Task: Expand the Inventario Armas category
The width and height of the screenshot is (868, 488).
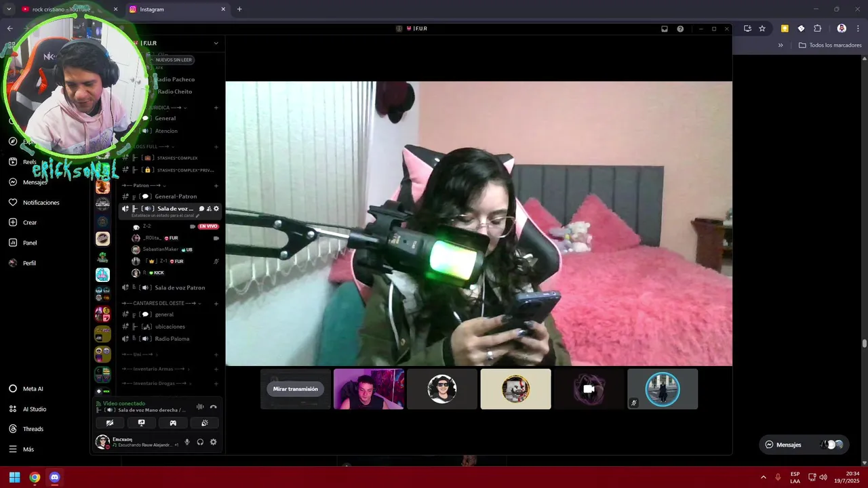Action: [x=156, y=369]
